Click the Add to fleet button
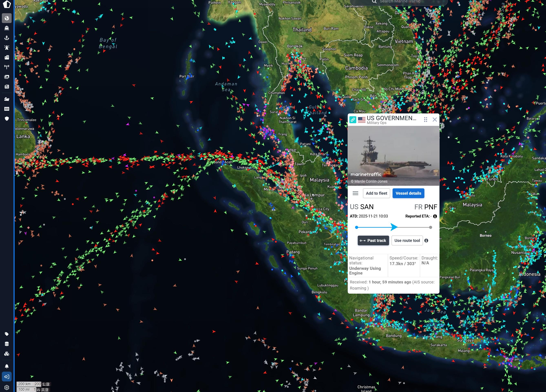The height and width of the screenshot is (392, 546). 376,193
